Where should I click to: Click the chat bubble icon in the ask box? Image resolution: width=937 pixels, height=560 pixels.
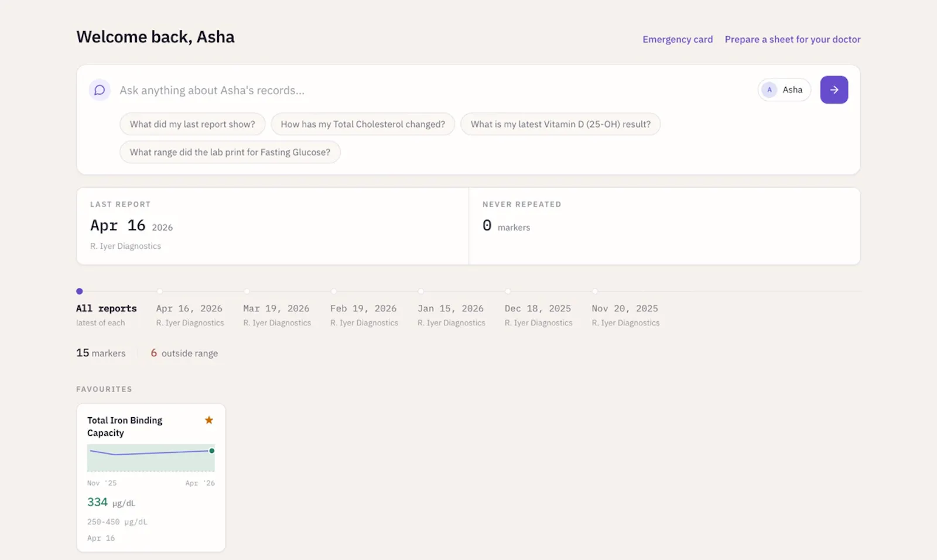(100, 90)
